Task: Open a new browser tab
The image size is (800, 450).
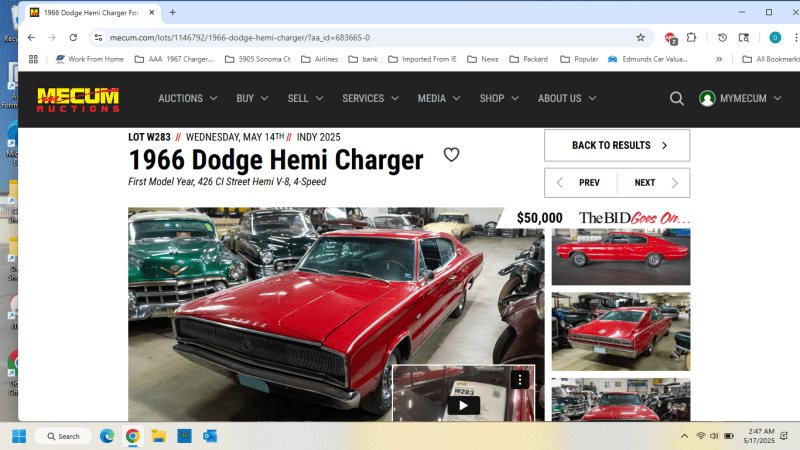Action: 173,12
